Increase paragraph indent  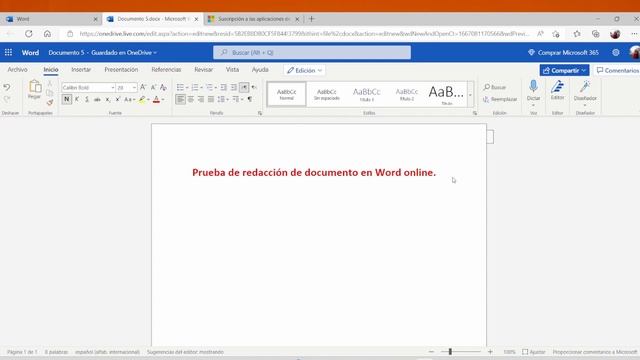(233, 87)
